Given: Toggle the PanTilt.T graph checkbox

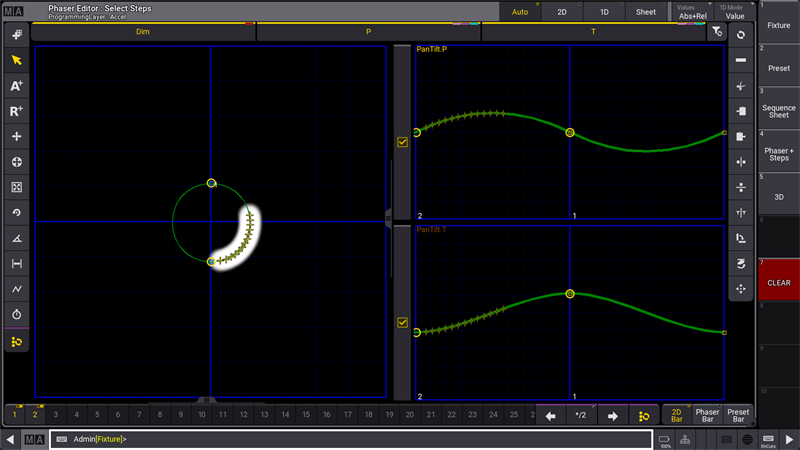Looking at the screenshot, I should [403, 323].
